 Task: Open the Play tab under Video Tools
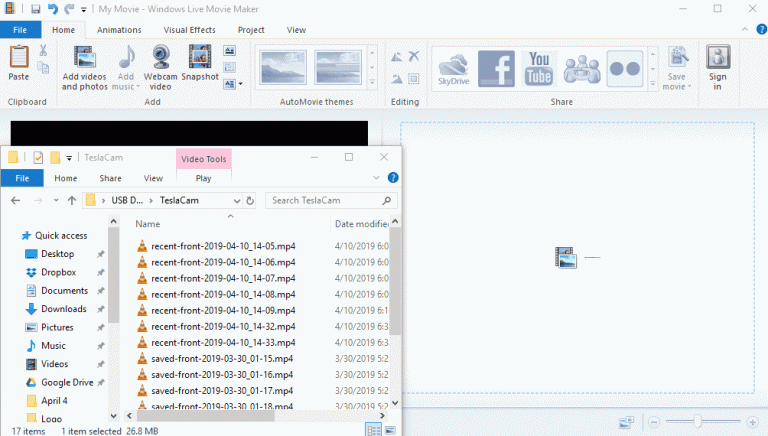click(203, 178)
